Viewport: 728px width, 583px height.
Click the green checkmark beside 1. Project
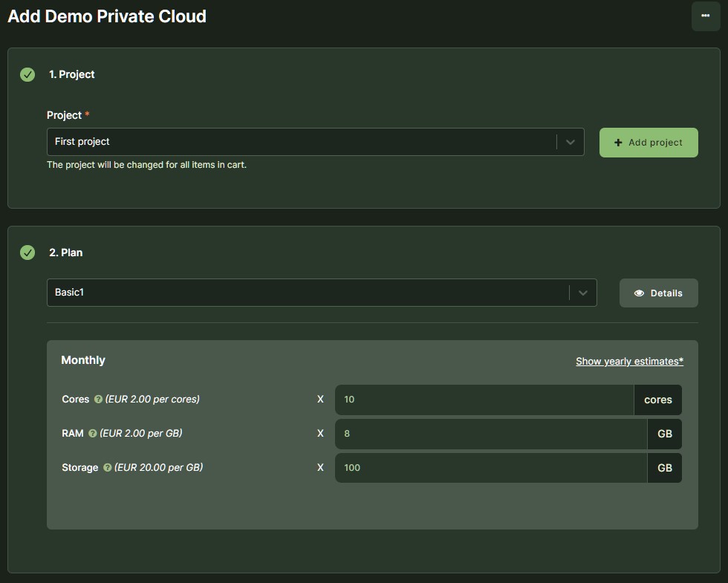click(27, 74)
